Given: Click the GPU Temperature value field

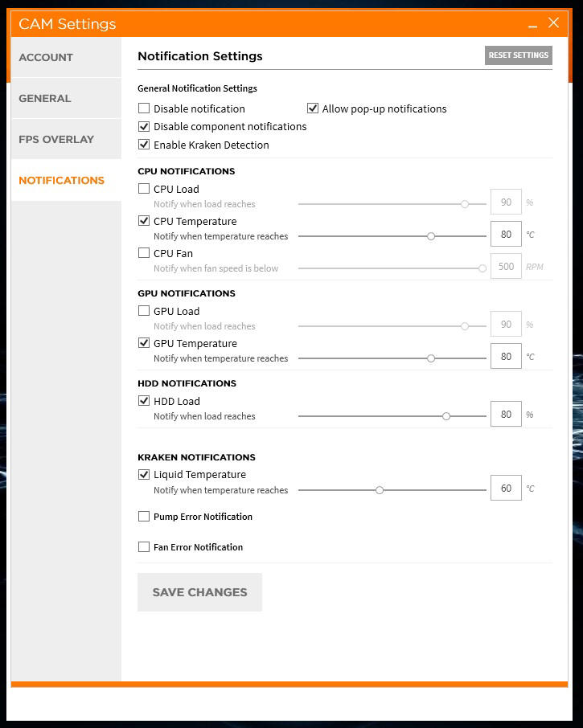Looking at the screenshot, I should click(x=506, y=357).
